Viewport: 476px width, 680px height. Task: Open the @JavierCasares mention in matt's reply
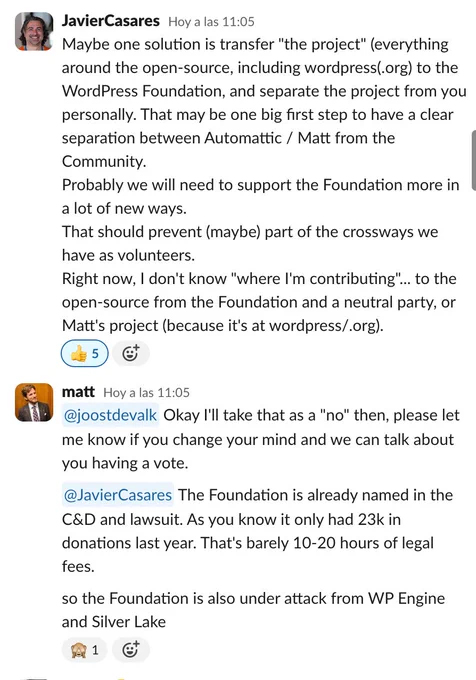click(118, 495)
